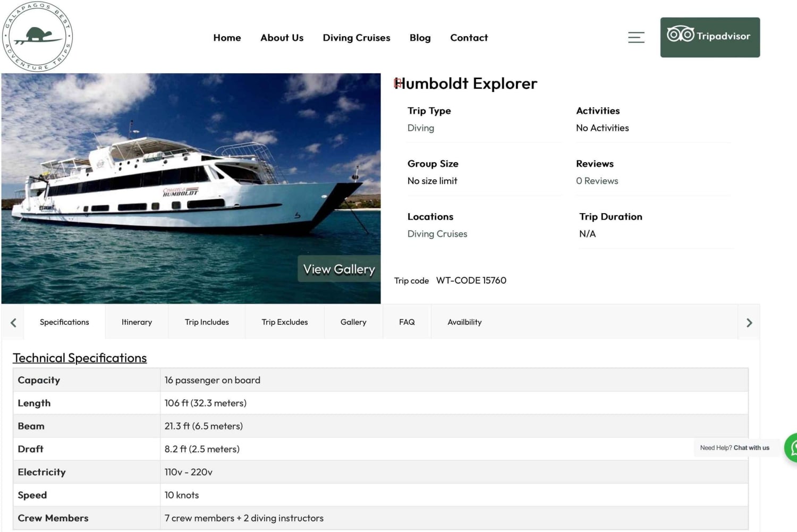The height and width of the screenshot is (532, 797).
Task: Go to About Us page
Action: 282,38
